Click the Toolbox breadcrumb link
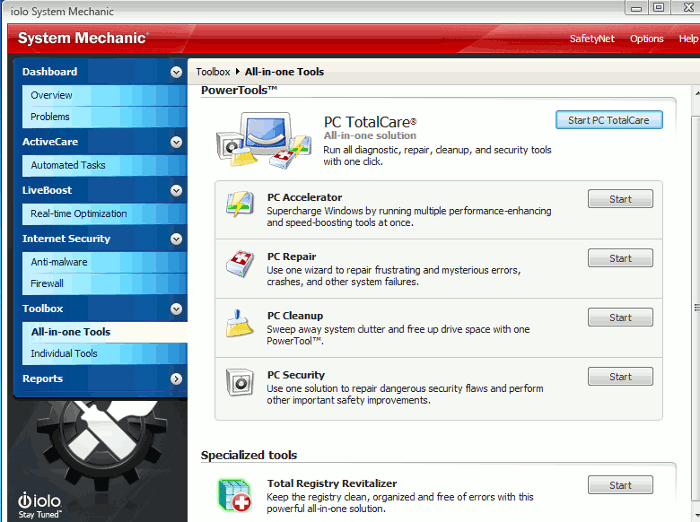This screenshot has width=700, height=522. (213, 72)
